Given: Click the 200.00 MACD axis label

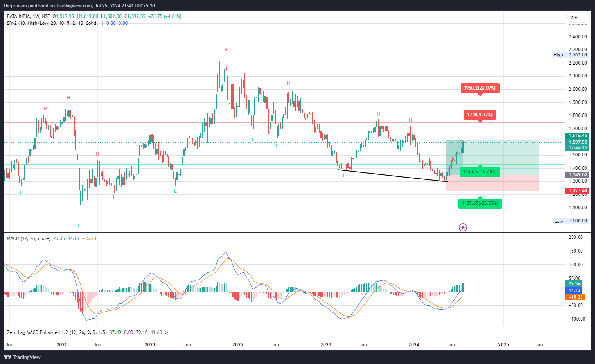Looking at the screenshot, I should [x=576, y=237].
